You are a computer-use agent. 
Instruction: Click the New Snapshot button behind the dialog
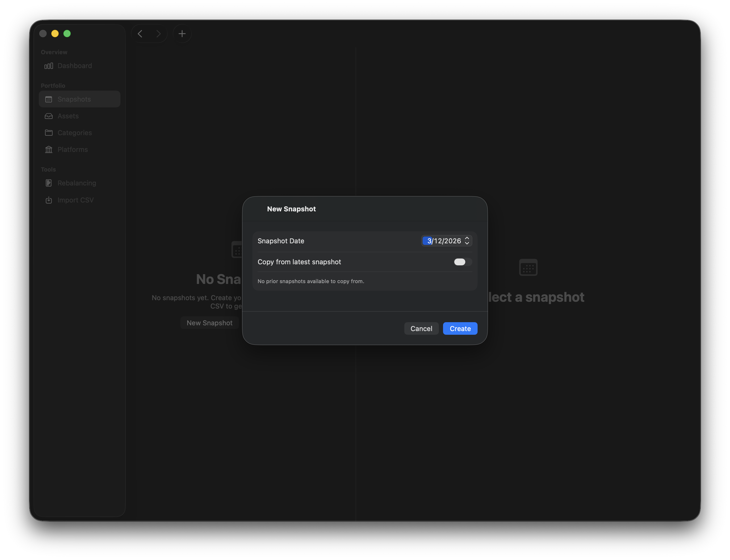tap(209, 322)
